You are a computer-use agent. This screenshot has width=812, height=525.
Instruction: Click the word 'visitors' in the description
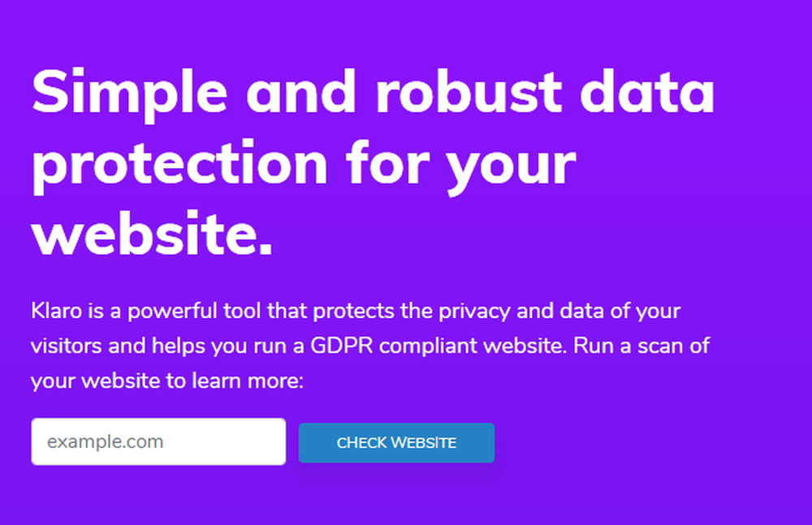coord(67,346)
